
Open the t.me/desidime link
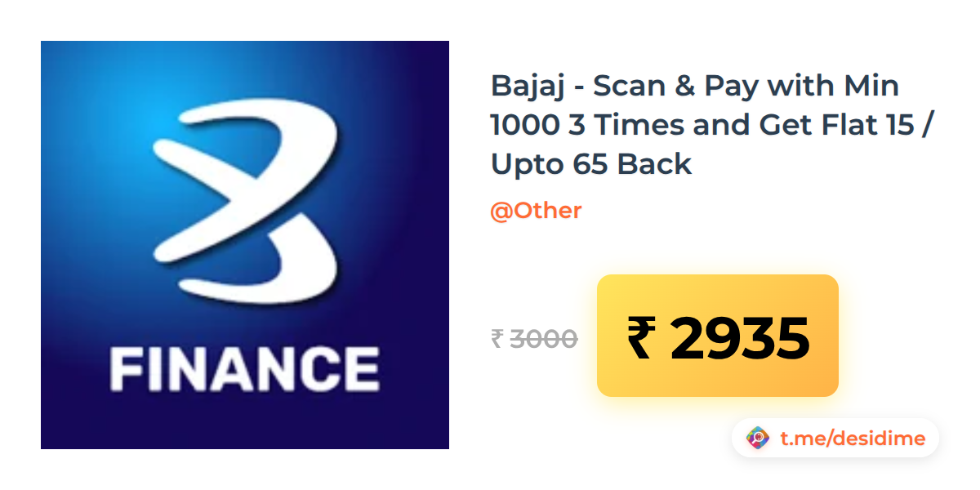pos(853,439)
